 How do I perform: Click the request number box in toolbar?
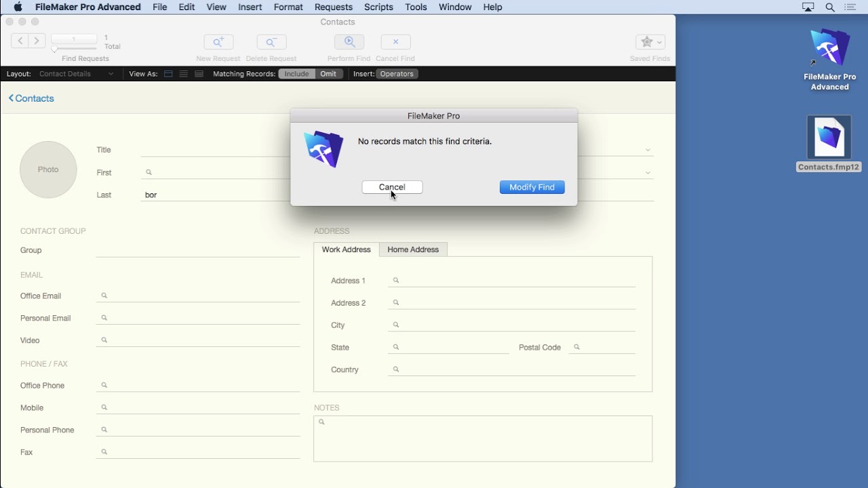click(x=74, y=39)
